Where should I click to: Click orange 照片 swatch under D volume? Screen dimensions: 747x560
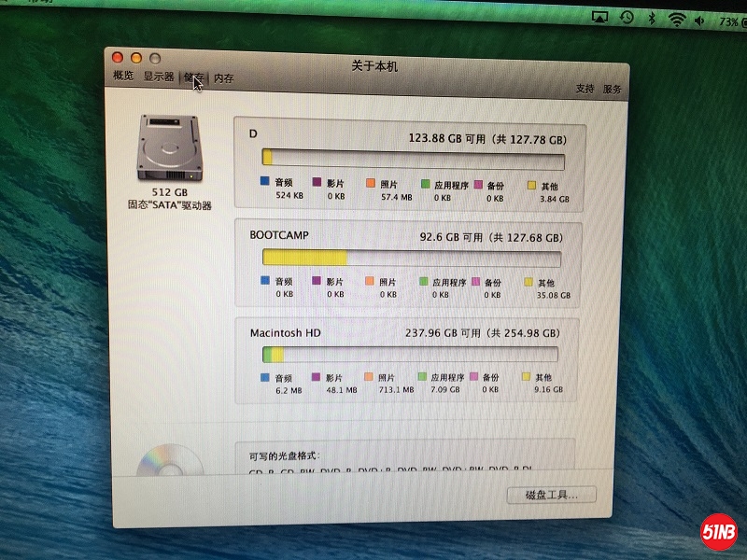tap(370, 183)
